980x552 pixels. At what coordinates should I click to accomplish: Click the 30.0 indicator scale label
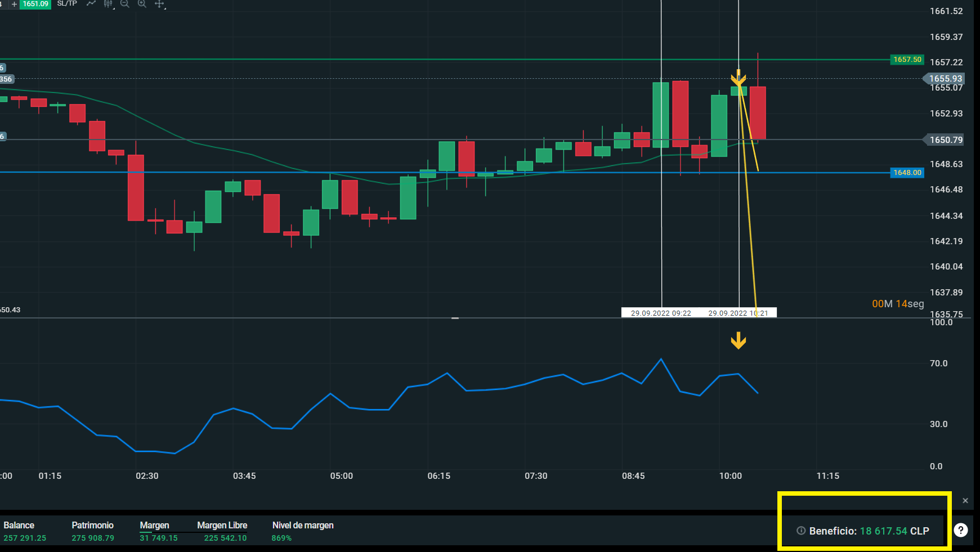click(x=939, y=424)
